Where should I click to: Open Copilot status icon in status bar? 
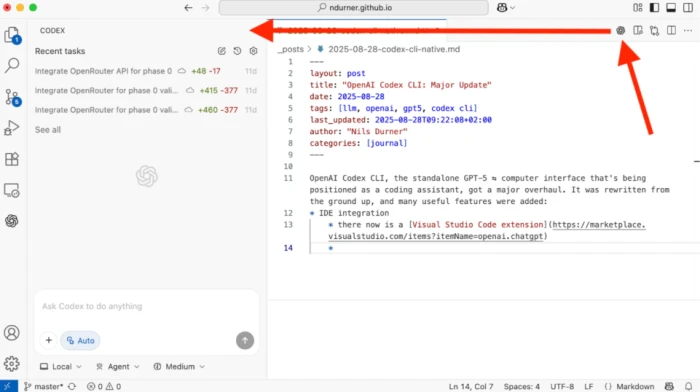(x=669, y=386)
